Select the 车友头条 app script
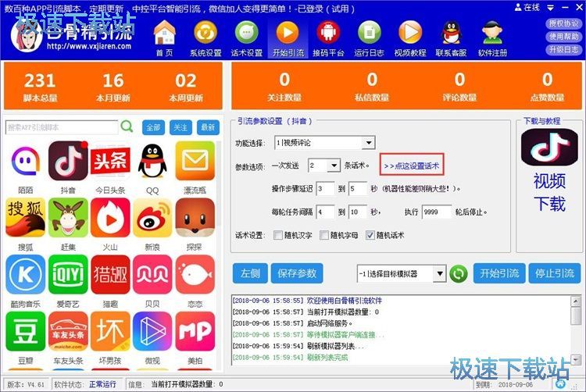Image resolution: width=586 pixels, height=392 pixels. pos(68,332)
